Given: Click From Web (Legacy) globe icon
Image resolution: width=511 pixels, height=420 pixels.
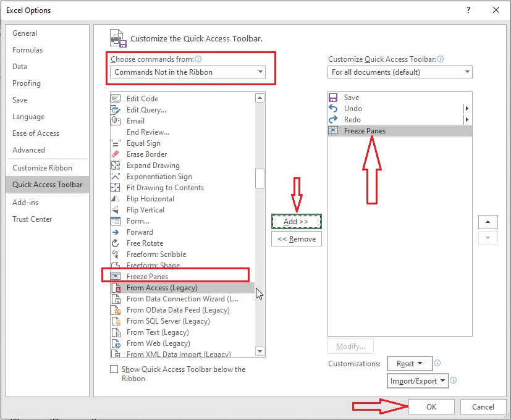Looking at the screenshot, I should [x=116, y=343].
